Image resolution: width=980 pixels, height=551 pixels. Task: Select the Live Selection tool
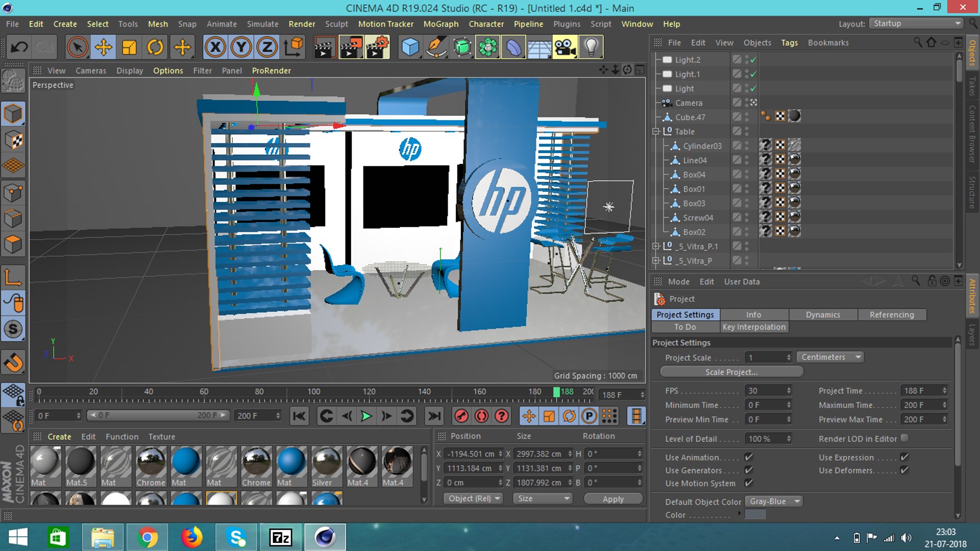[x=78, y=47]
